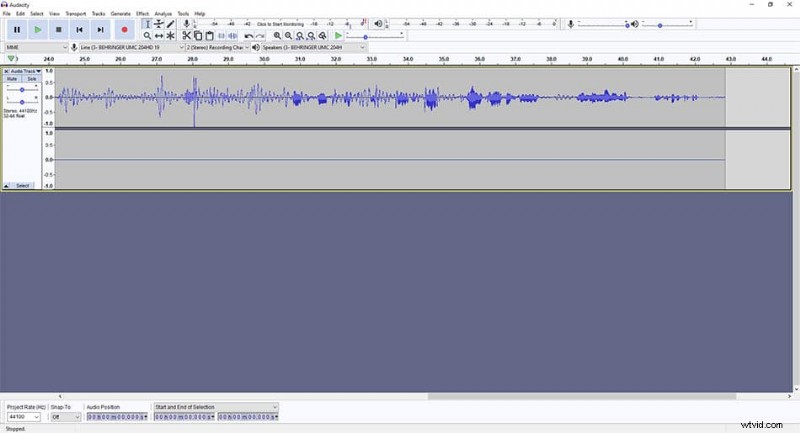Open the Tools menu
Image resolution: width=800 pixels, height=433 pixels.
point(183,14)
